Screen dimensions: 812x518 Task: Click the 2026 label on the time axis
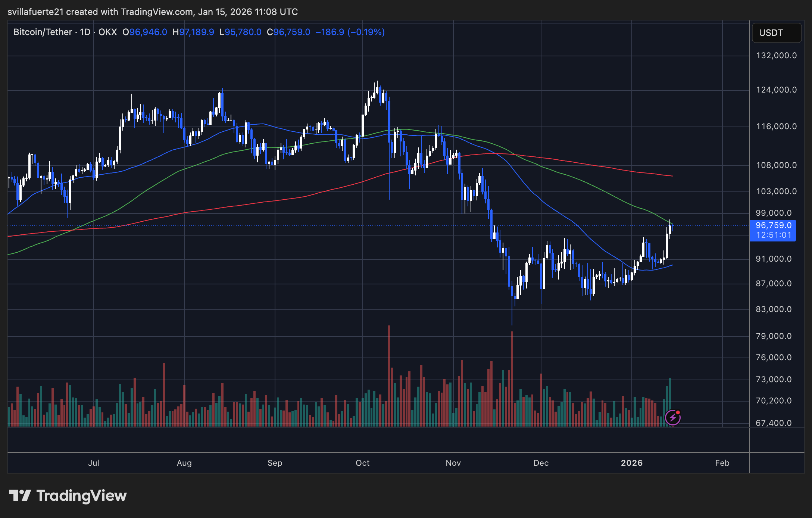pyautogui.click(x=631, y=463)
